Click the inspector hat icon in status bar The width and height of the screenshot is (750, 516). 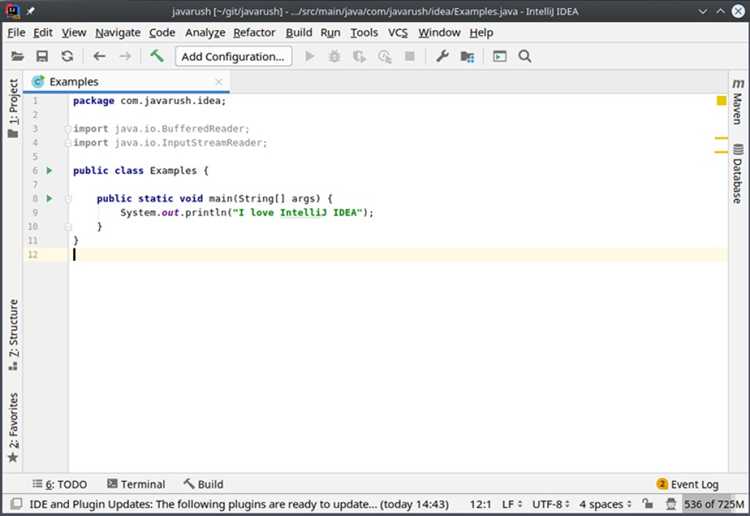pyautogui.click(x=671, y=504)
